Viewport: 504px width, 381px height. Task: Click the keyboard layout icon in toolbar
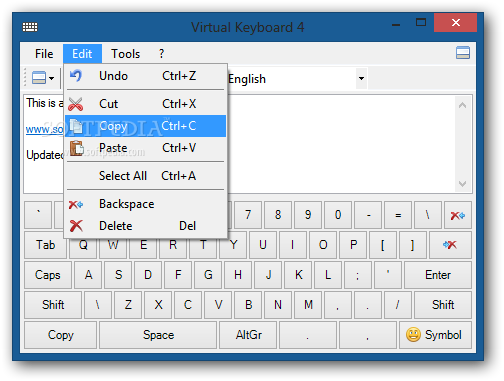pyautogui.click(x=39, y=78)
